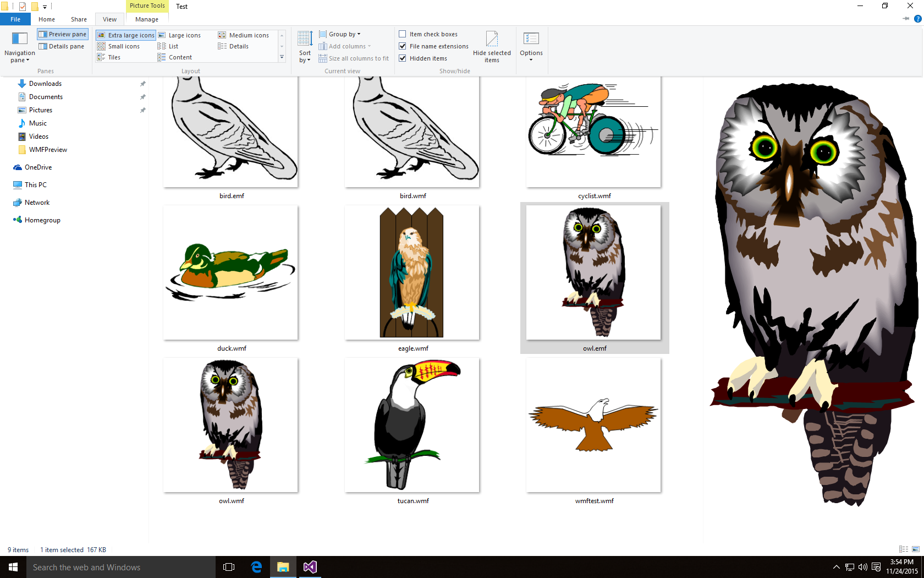Select the owl.wmf thumbnail
This screenshot has width=924, height=578.
pos(230,425)
